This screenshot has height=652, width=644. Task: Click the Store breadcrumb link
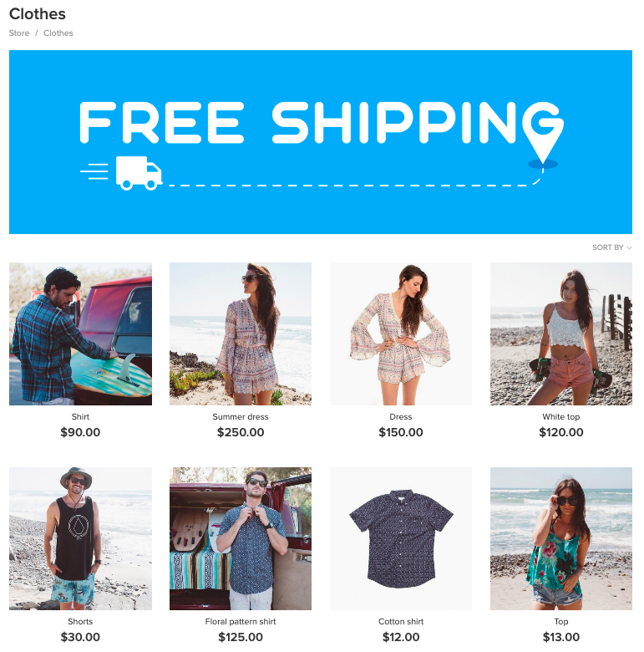click(19, 33)
